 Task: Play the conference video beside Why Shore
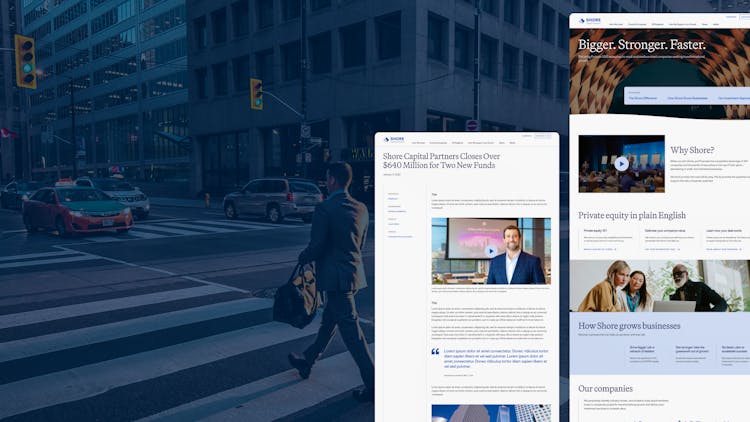pos(621,164)
